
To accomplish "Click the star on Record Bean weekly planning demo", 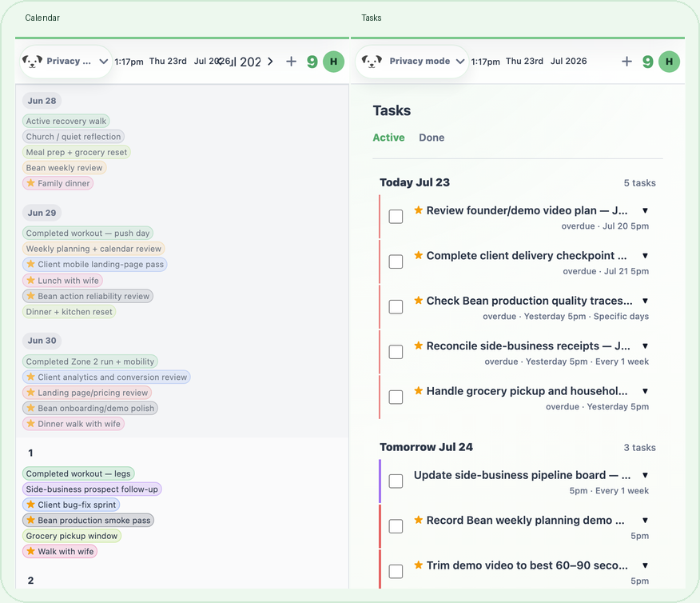I will click(418, 520).
